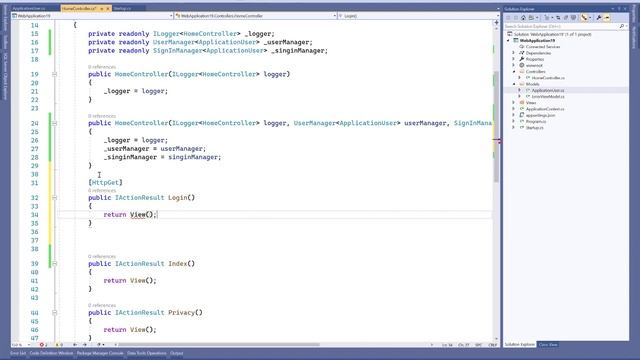The image size is (640, 360).
Task: Collapse the Index() method outline
Action: (x=54, y=264)
